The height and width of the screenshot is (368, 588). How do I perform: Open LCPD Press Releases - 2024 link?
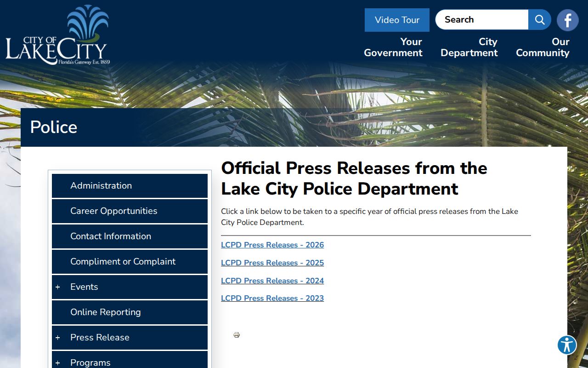272,281
